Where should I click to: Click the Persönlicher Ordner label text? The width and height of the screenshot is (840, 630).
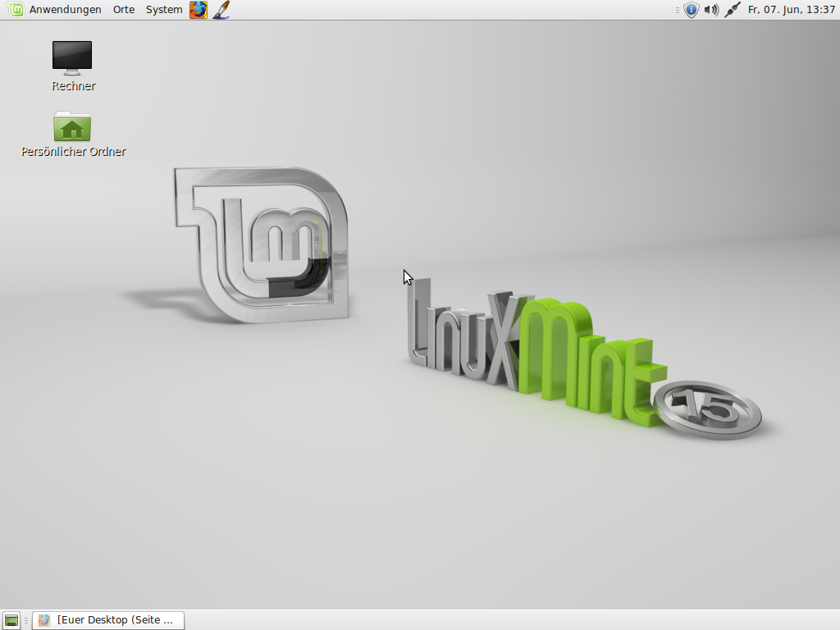click(73, 152)
